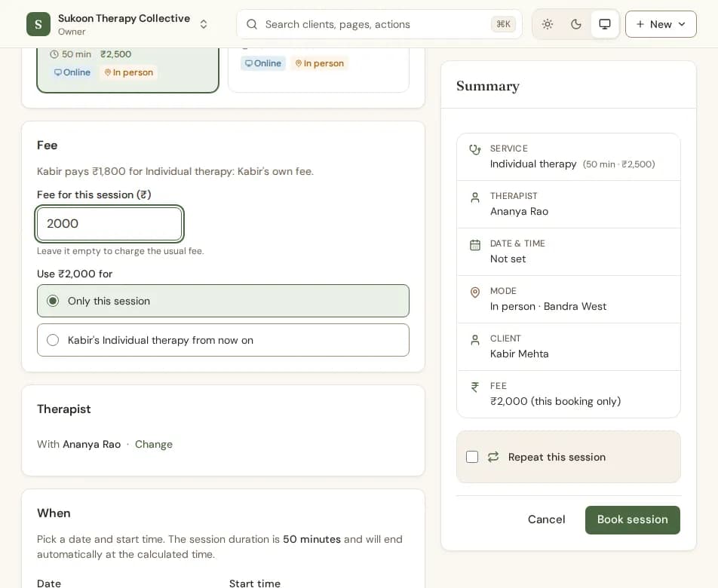This screenshot has height=588, width=718.
Task: Click the ⌘K shortcut badge
Action: pyautogui.click(x=503, y=24)
